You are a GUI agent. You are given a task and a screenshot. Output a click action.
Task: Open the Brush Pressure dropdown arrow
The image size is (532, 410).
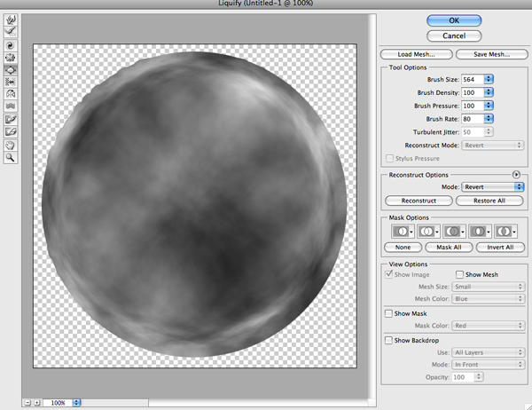point(489,106)
